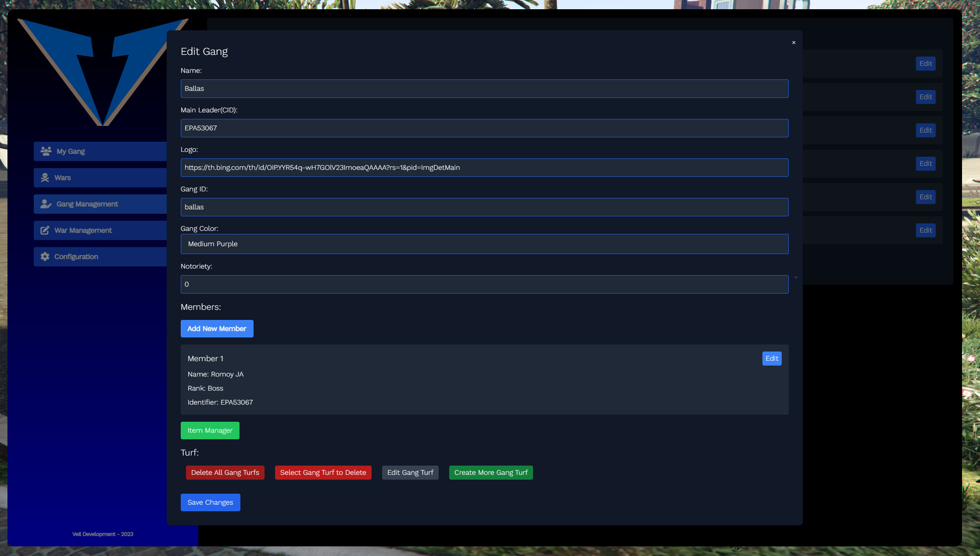Viewport: 980px width, 556px height.
Task: Click the Gang Management user-edit icon
Action: click(46, 204)
